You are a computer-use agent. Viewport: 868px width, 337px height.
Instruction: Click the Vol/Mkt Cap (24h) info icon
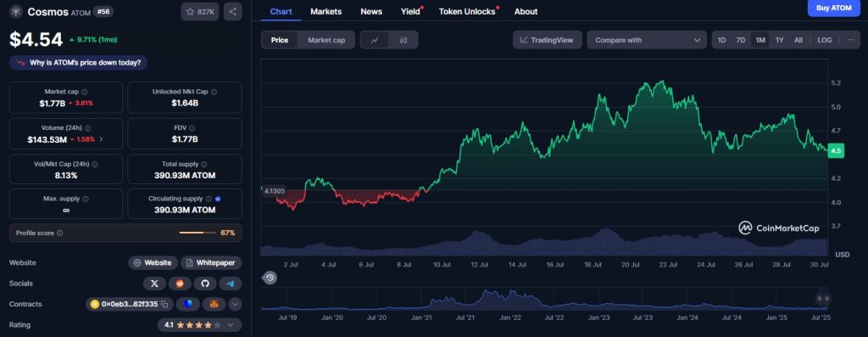(95, 165)
